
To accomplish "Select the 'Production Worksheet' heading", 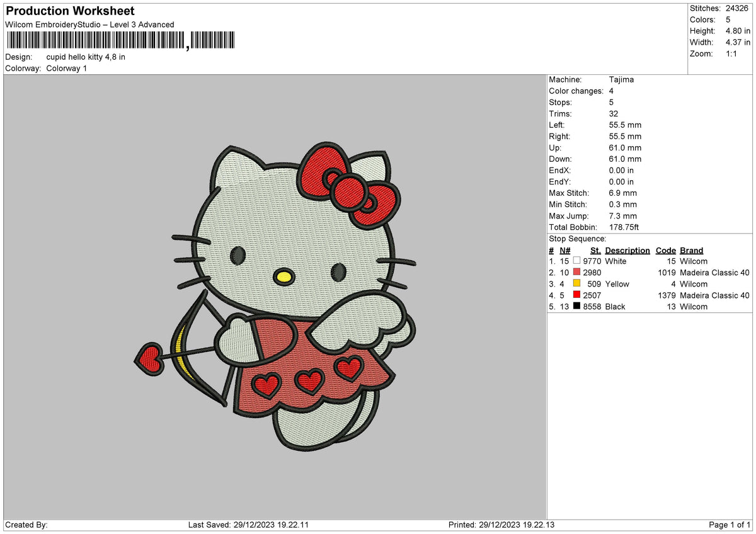I will pyautogui.click(x=70, y=11).
